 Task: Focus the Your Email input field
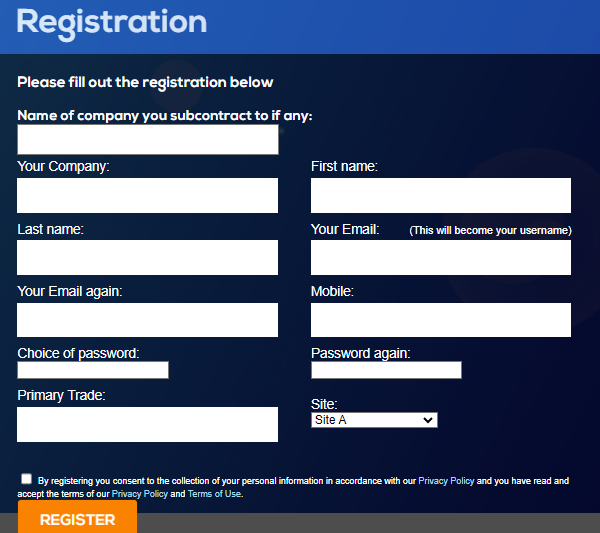(440, 258)
